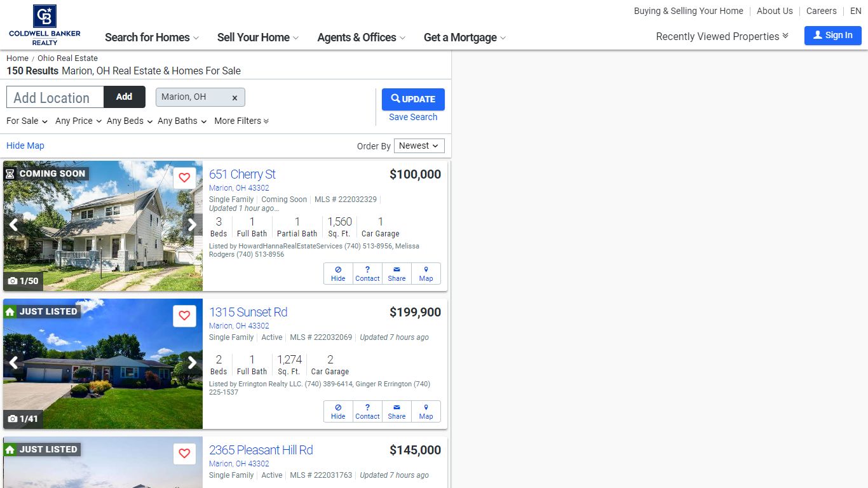Image resolution: width=868 pixels, height=488 pixels.
Task: Click the $100,000 price text
Action: pyautogui.click(x=415, y=174)
